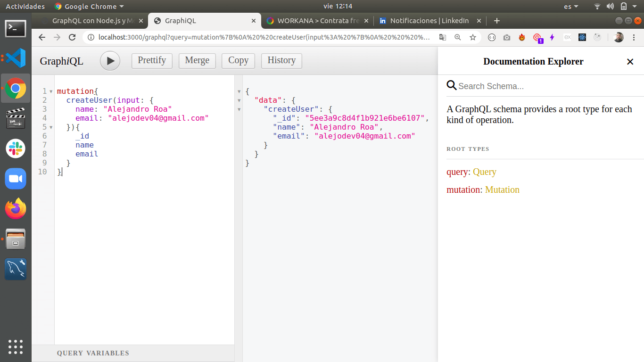This screenshot has height=362, width=644.
Task: Switch to the LinkedIn Notificaciones tab
Action: (x=429, y=21)
